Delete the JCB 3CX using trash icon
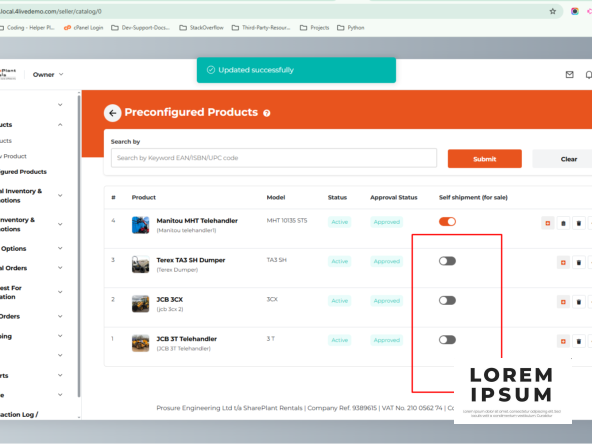Image resolution: width=592 pixels, height=444 pixels. 579,302
